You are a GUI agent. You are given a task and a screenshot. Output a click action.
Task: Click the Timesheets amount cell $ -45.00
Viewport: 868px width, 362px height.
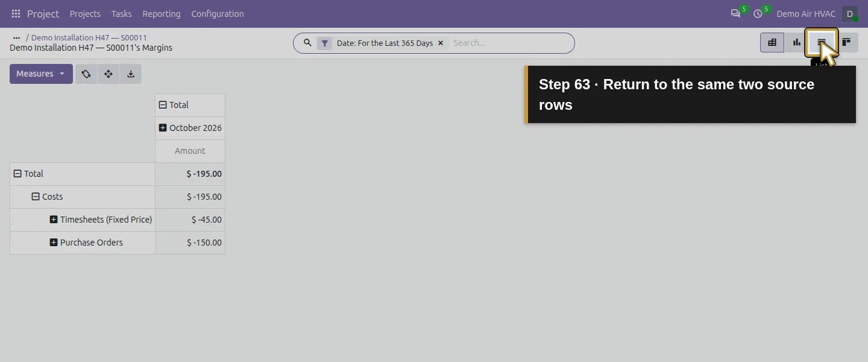[190, 220]
